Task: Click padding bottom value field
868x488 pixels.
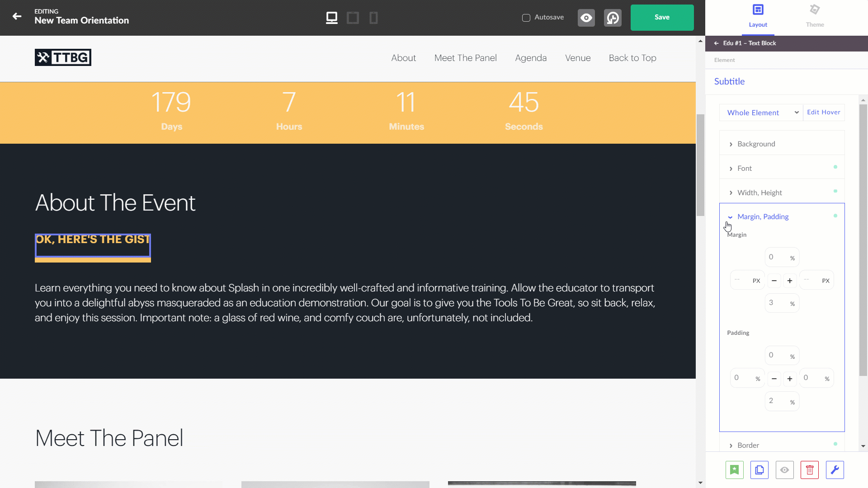Action: pos(782,401)
